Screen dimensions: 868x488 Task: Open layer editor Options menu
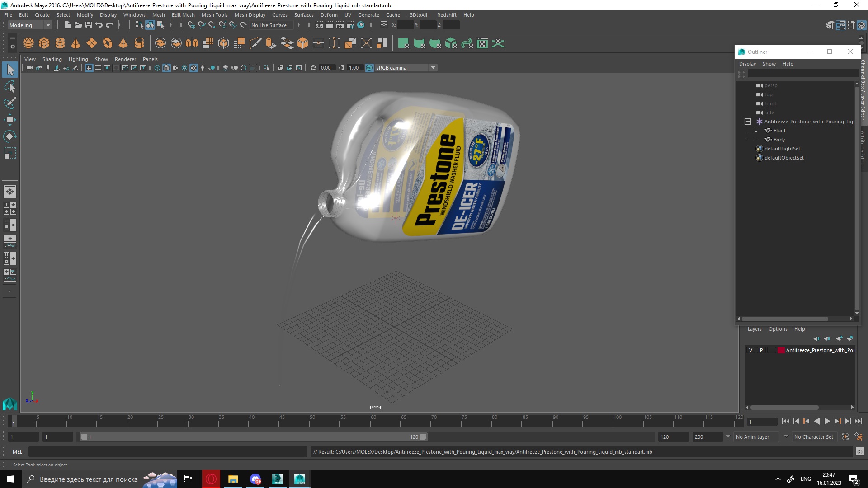778,329
